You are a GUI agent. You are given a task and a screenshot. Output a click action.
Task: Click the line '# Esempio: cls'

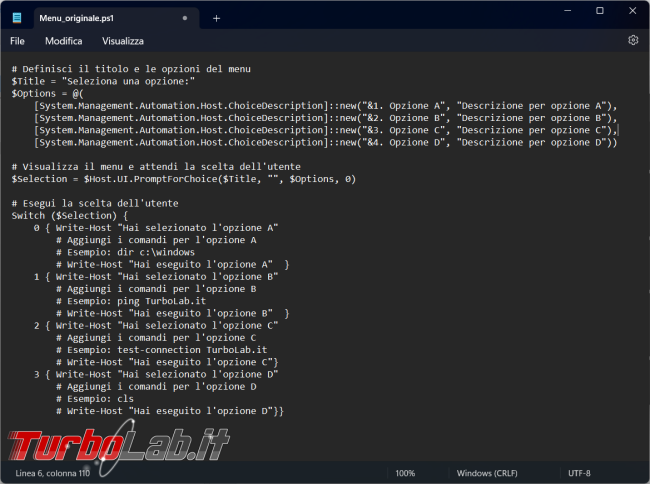[95, 399]
